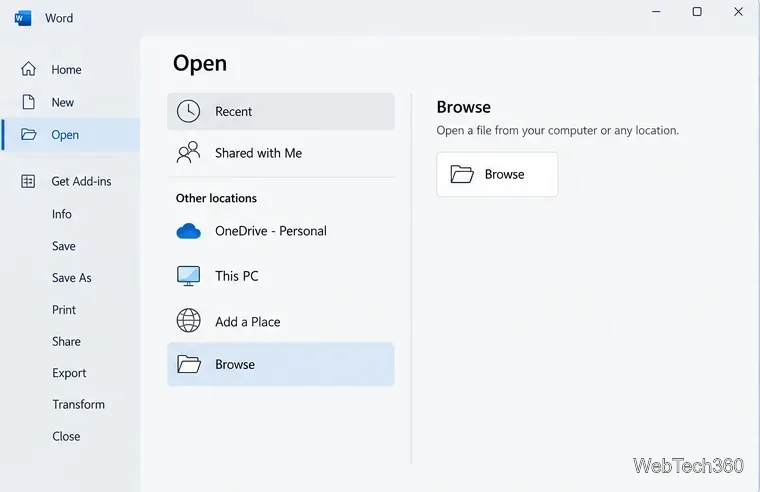Minimize the Word window
The height and width of the screenshot is (492, 760).
pos(656,12)
